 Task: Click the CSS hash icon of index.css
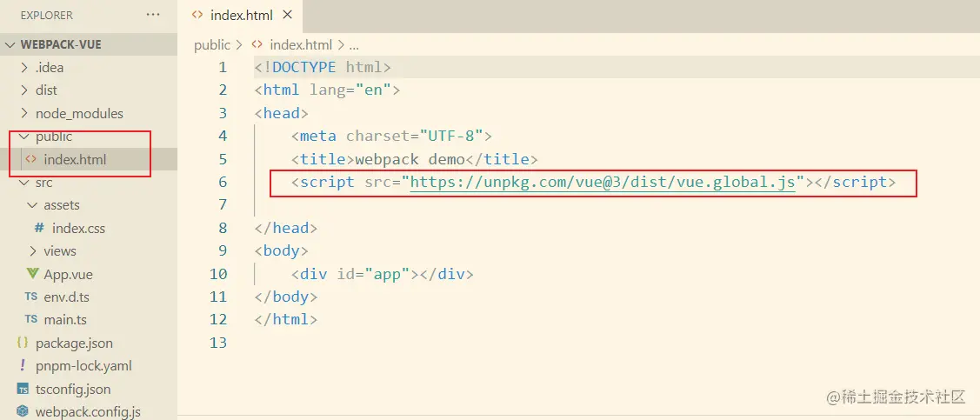[x=39, y=228]
